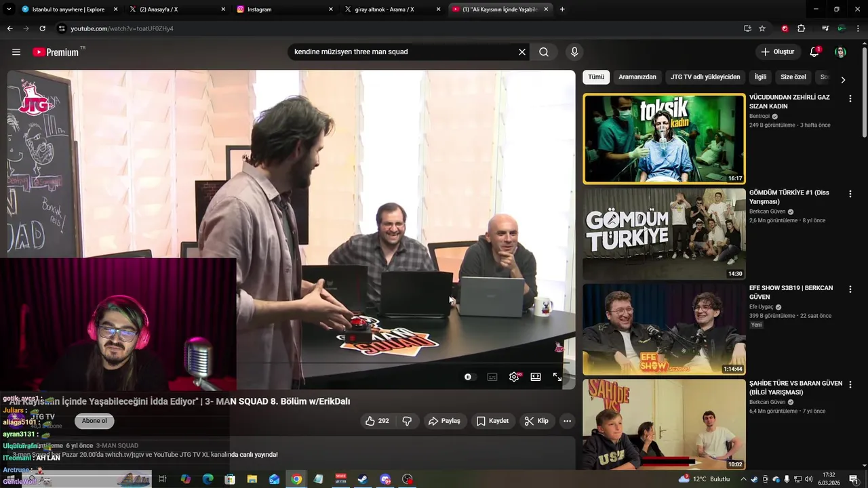Image resolution: width=868 pixels, height=488 pixels.
Task: Run search with the magnifier button
Action: click(544, 52)
